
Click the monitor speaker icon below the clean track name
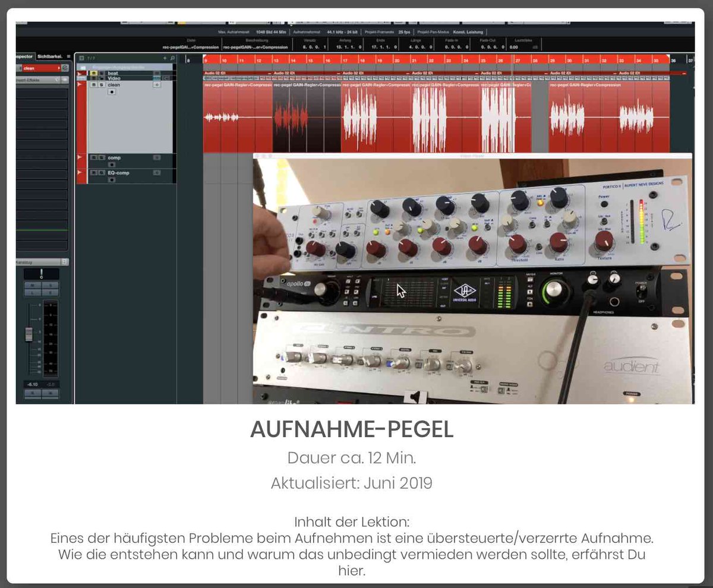click(112, 91)
